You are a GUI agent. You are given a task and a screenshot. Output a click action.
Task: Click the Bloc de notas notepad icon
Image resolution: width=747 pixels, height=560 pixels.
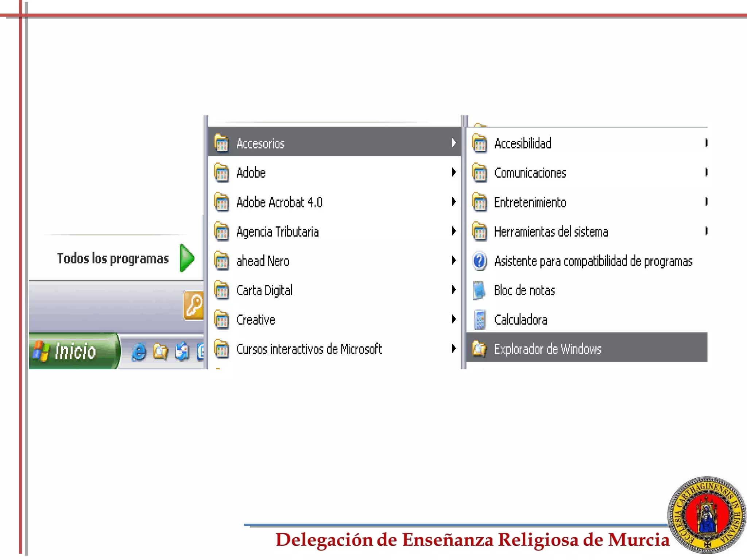coord(479,291)
